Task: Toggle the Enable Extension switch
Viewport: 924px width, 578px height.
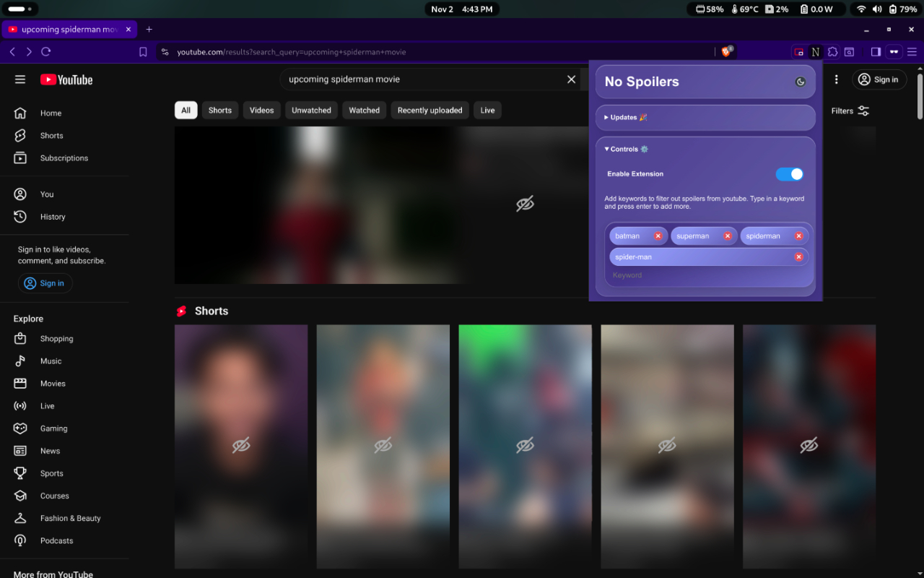Action: click(x=790, y=174)
